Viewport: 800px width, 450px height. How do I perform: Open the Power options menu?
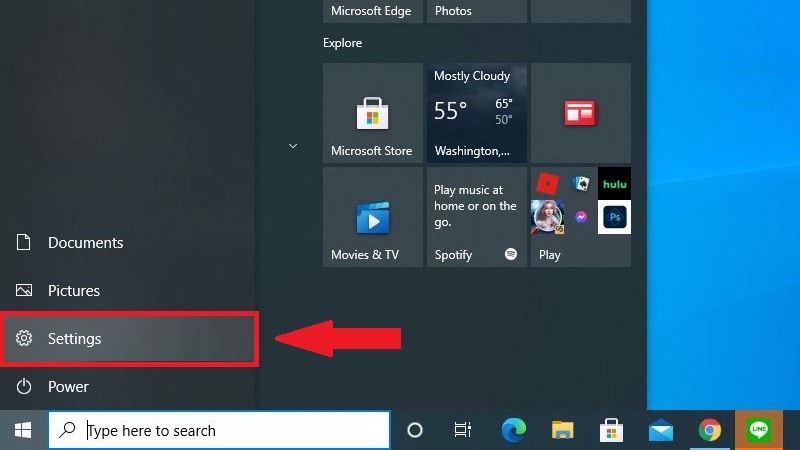point(128,386)
